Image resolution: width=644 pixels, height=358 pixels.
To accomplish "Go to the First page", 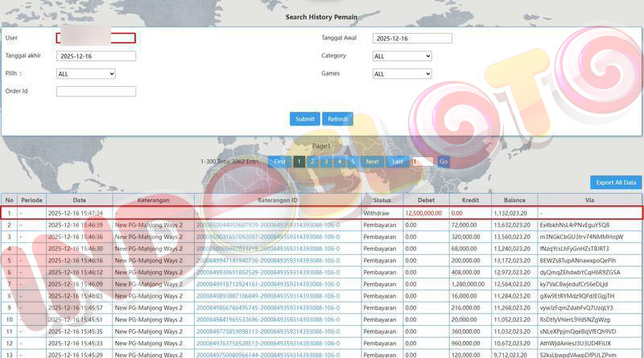I will point(279,162).
